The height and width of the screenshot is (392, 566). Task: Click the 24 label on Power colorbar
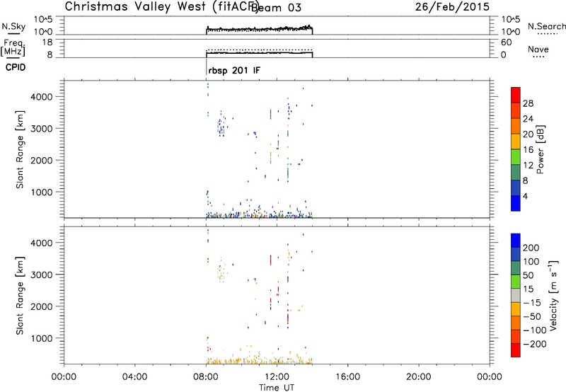pos(528,119)
